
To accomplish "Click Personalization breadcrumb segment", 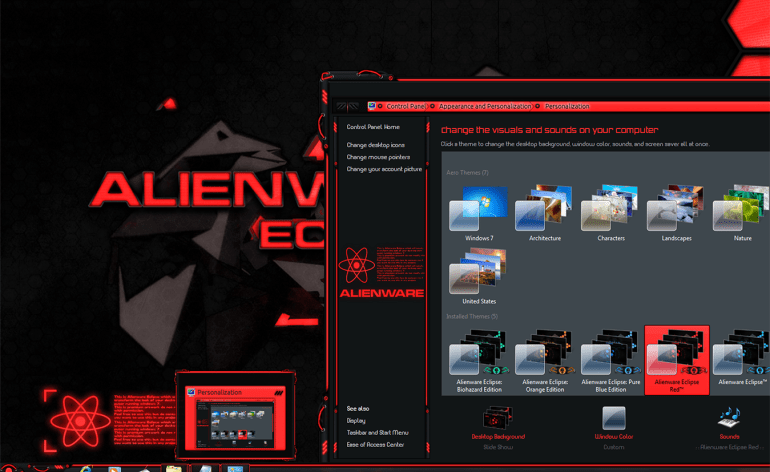I will (x=567, y=106).
